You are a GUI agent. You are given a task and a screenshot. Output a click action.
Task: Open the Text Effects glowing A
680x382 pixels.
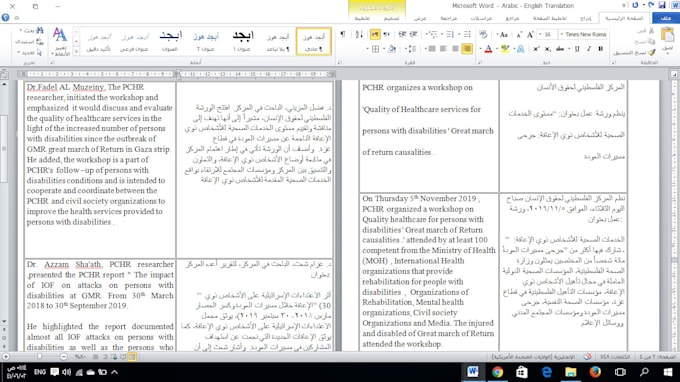[x=520, y=49]
